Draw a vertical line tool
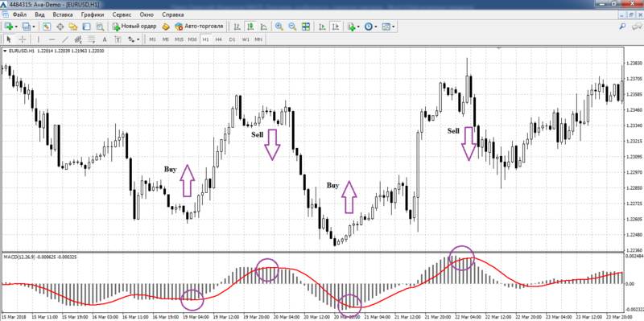 point(39,39)
